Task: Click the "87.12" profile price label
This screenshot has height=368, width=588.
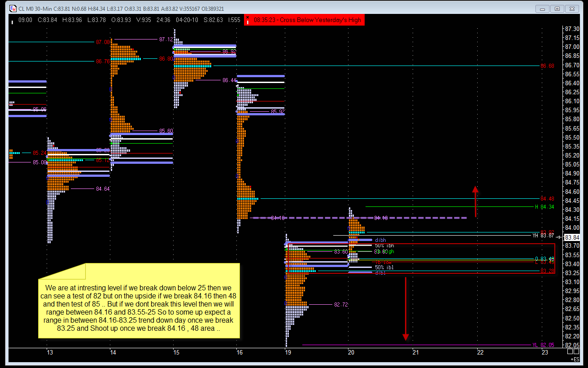Action: [166, 39]
